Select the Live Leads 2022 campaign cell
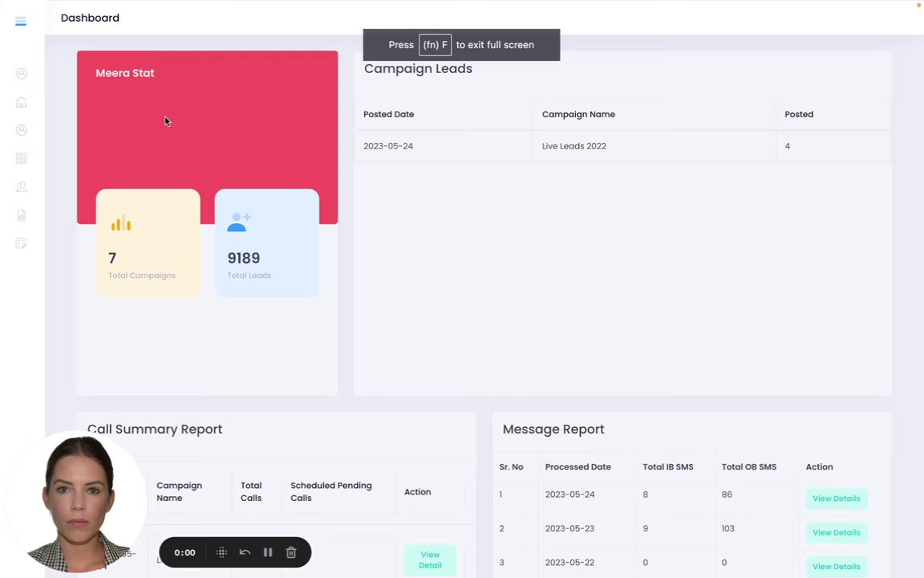924x578 pixels. click(x=574, y=146)
